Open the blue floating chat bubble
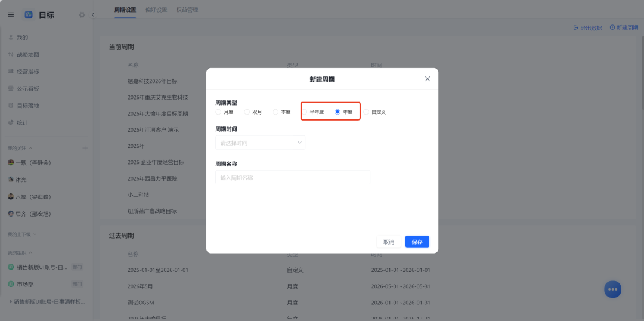The image size is (644, 321). click(612, 289)
